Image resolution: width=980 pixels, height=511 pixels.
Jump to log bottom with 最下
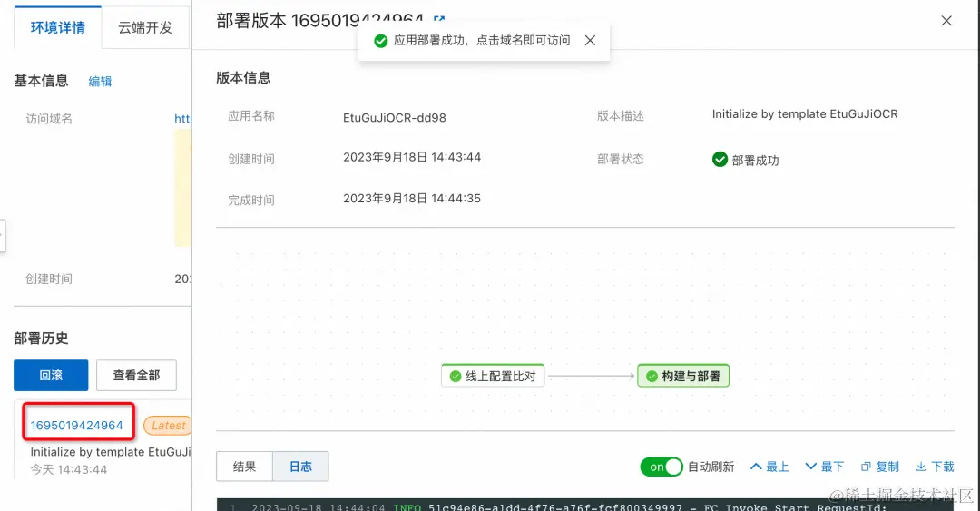coord(824,467)
